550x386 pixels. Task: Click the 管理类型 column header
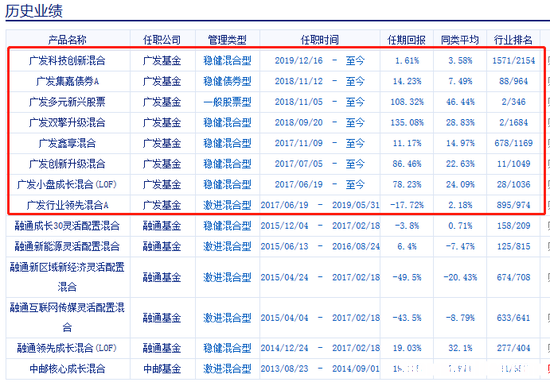coord(227,40)
